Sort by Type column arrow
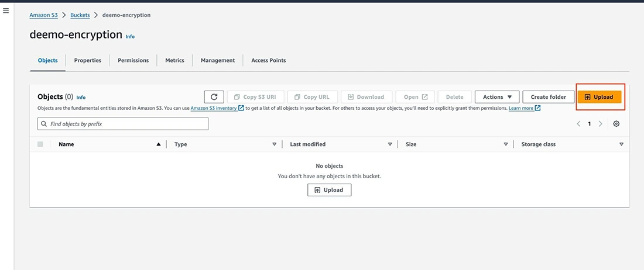644x270 pixels. pos(275,144)
